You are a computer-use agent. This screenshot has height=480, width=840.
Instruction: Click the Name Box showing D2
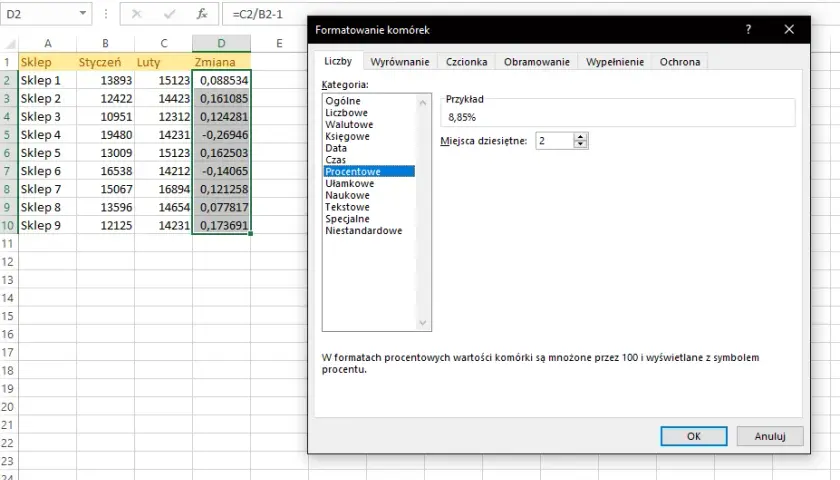point(39,14)
